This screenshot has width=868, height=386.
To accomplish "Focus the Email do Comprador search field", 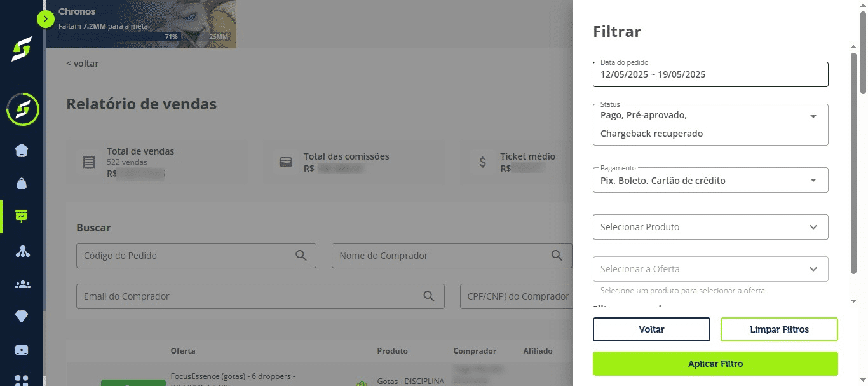I will point(261,296).
